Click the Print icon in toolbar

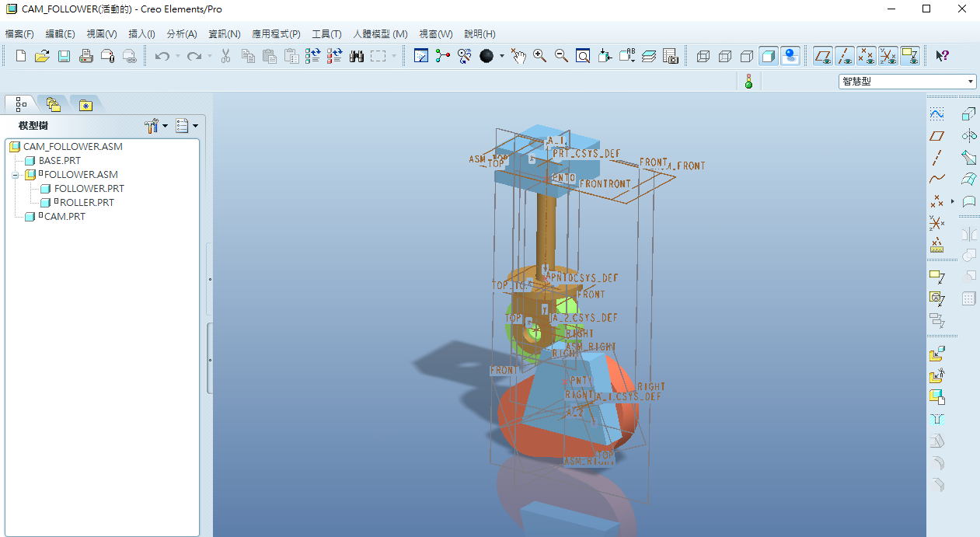point(86,56)
